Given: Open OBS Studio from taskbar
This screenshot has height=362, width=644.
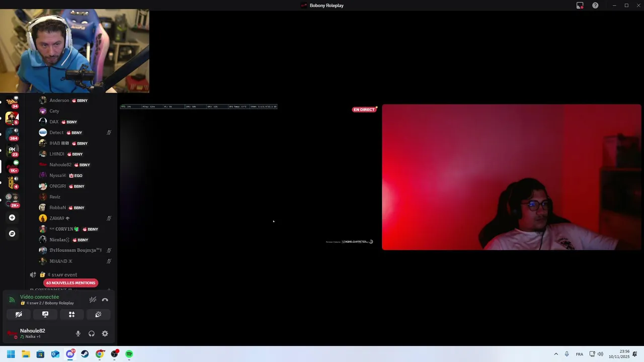Looking at the screenshot, I should click(x=115, y=354).
